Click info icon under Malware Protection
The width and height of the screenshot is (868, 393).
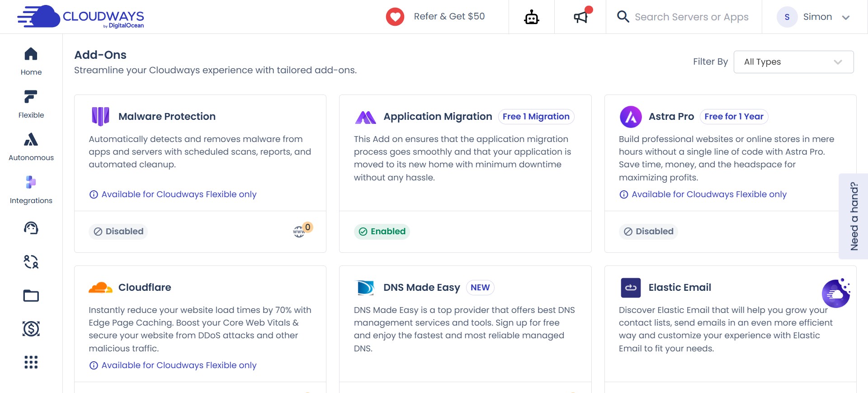tap(94, 194)
